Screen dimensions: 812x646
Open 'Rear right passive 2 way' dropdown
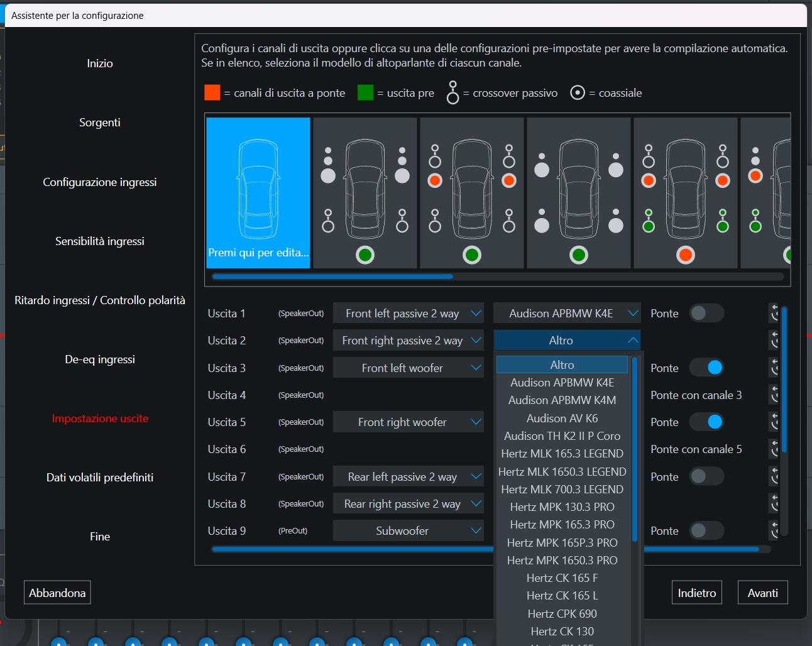pos(409,503)
